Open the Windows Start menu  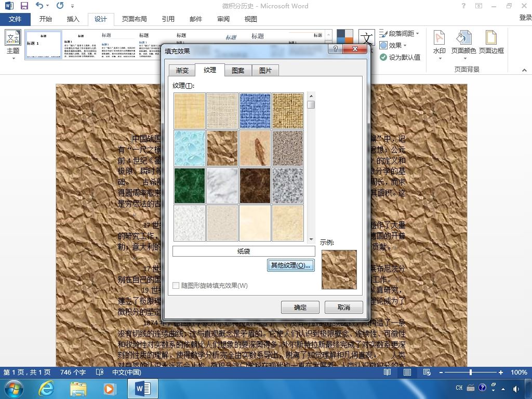pyautogui.click(x=14, y=389)
